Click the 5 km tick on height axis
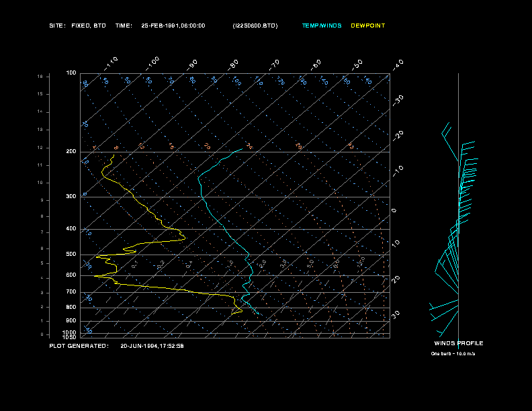This screenshot has width=532, height=411. click(x=42, y=263)
